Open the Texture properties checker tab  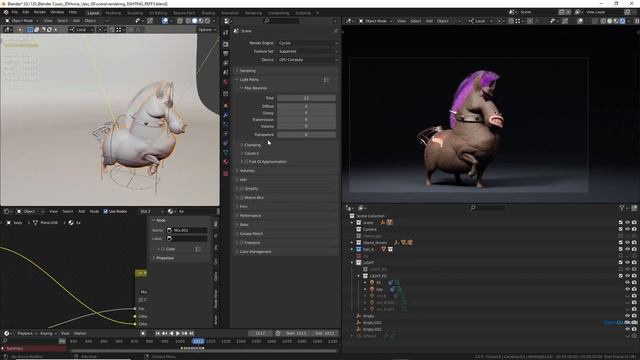[x=226, y=173]
